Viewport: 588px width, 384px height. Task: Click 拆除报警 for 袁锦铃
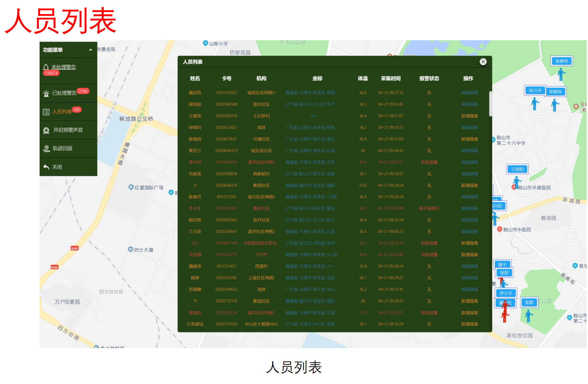[429, 313]
